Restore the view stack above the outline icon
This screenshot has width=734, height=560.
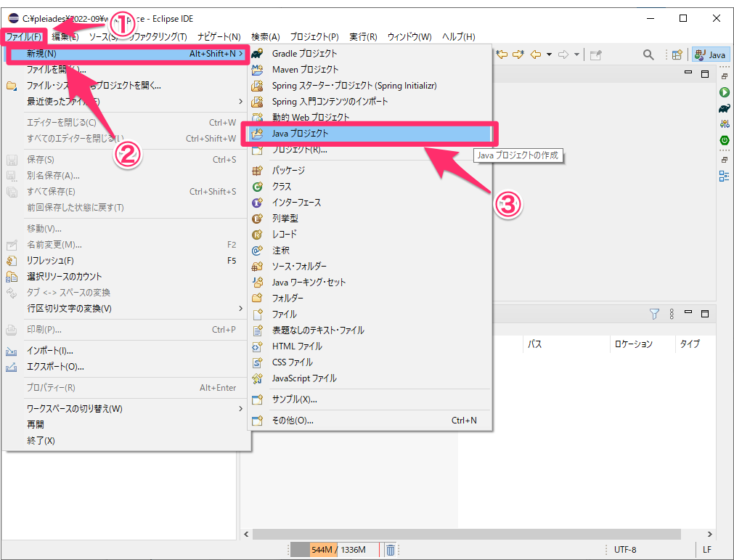pyautogui.click(x=725, y=160)
